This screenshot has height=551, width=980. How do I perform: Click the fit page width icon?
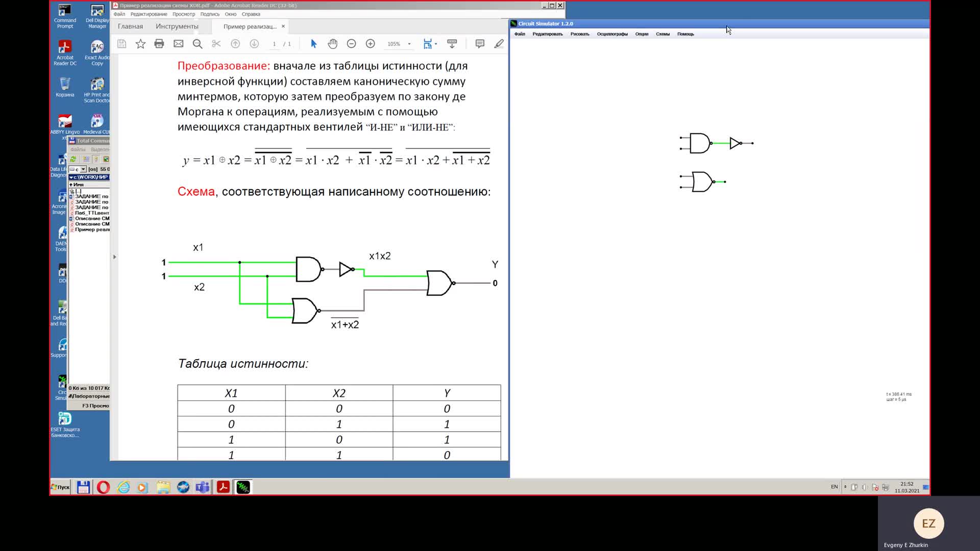(x=427, y=44)
